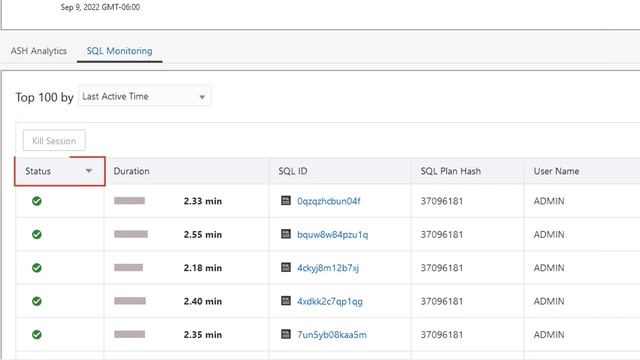Click SQL report icon beside 7un5yb08kaa5m
Image resolution: width=640 pixels, height=360 pixels.
(x=286, y=334)
